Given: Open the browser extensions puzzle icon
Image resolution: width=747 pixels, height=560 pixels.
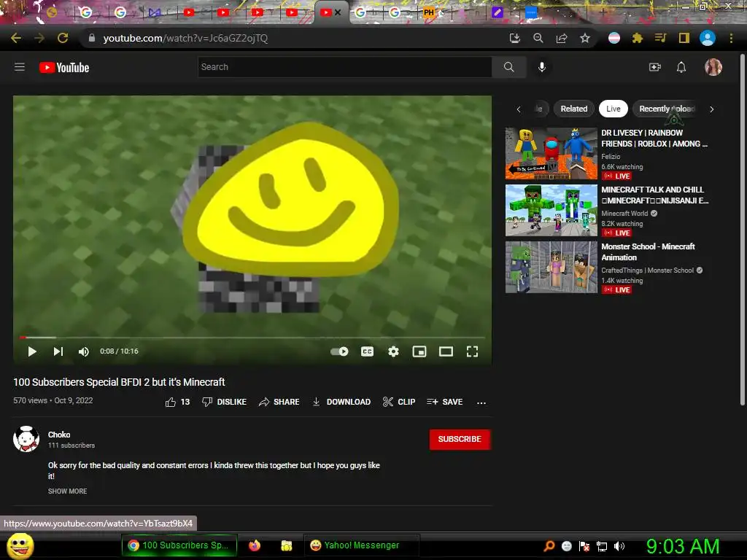Looking at the screenshot, I should (x=638, y=38).
